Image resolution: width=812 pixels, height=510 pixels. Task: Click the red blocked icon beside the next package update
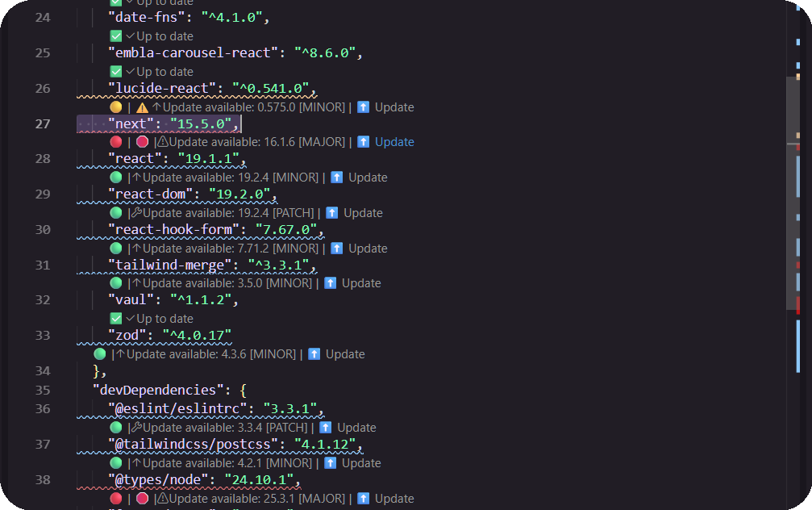[142, 141]
